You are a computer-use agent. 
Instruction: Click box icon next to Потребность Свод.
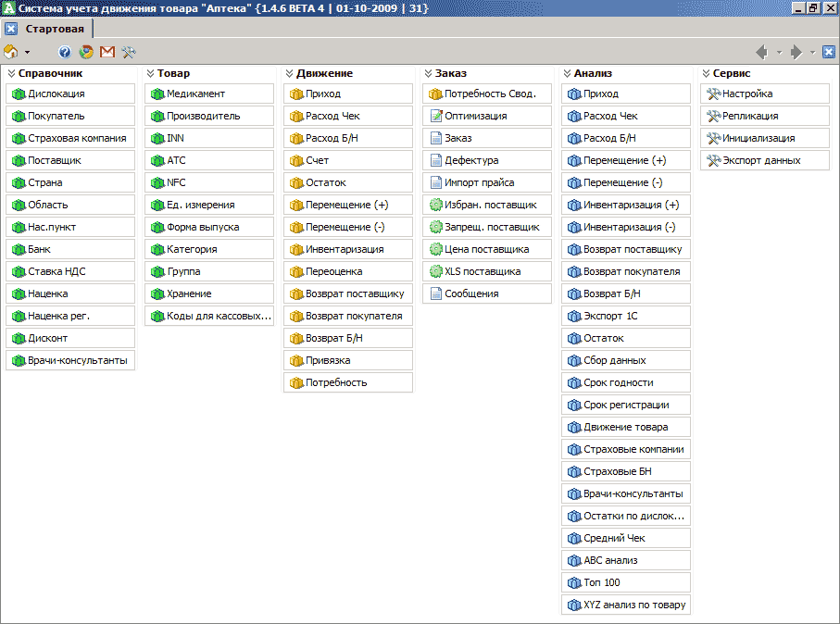click(435, 94)
